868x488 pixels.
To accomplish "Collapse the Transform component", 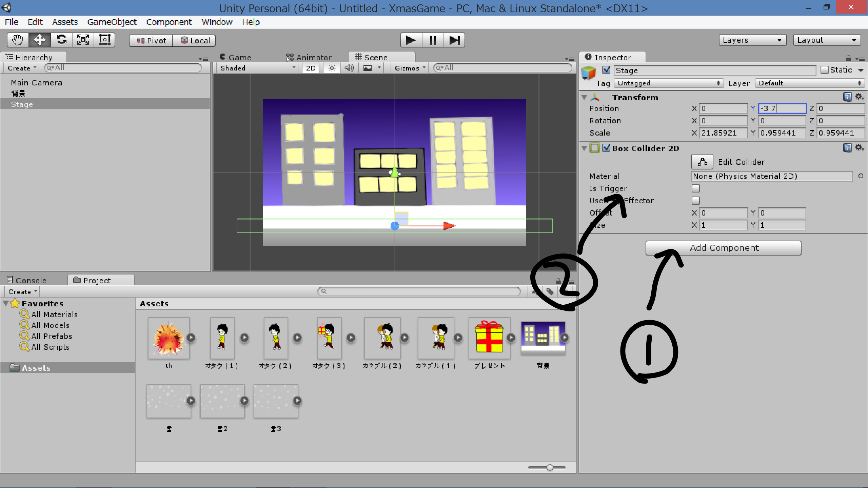I will (584, 98).
